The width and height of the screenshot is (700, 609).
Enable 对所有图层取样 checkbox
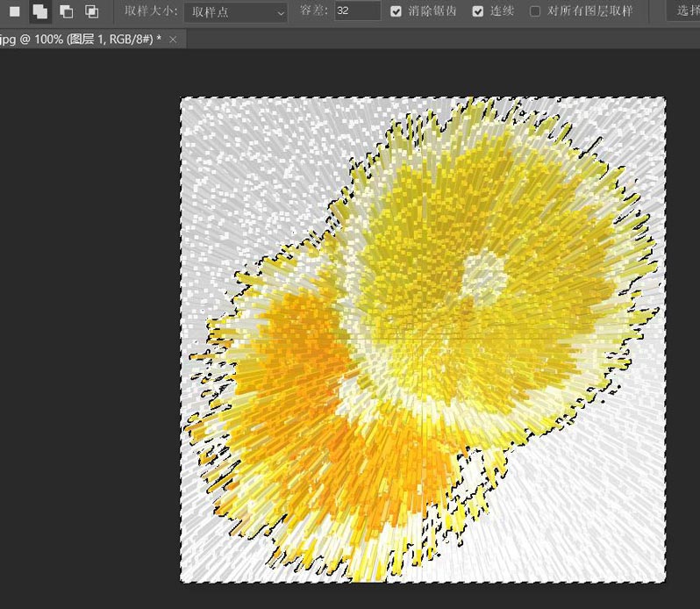(535, 11)
